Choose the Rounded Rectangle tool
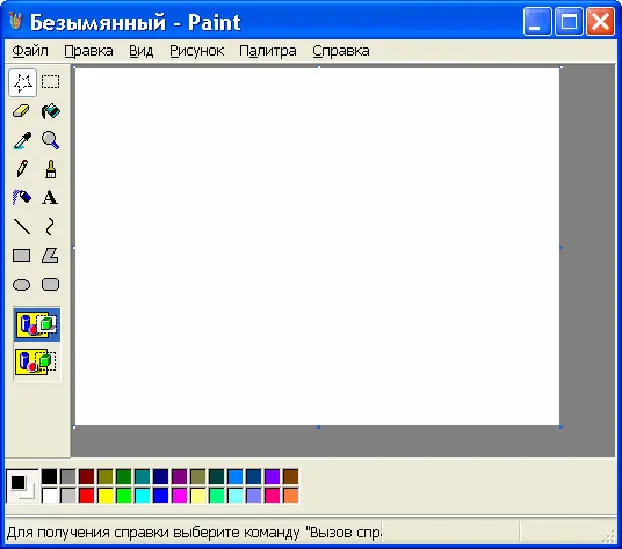The image size is (622, 549). click(50, 285)
